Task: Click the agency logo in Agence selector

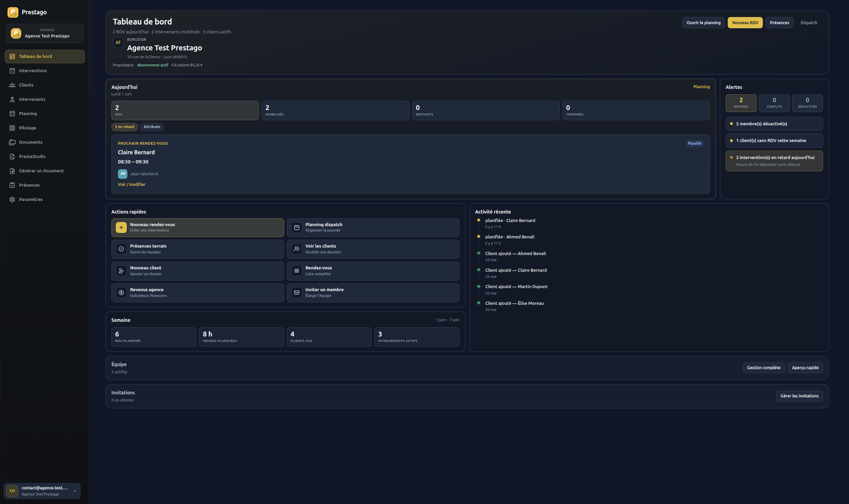Action: click(x=16, y=33)
